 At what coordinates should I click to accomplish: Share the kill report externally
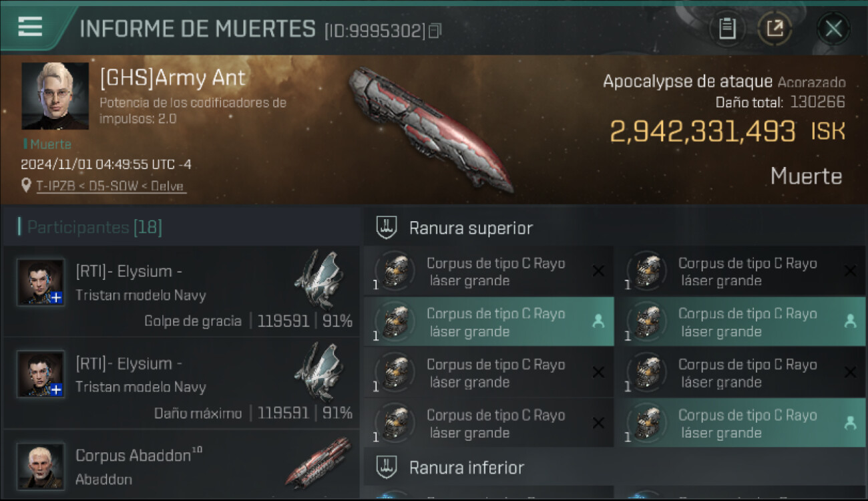[x=775, y=29]
